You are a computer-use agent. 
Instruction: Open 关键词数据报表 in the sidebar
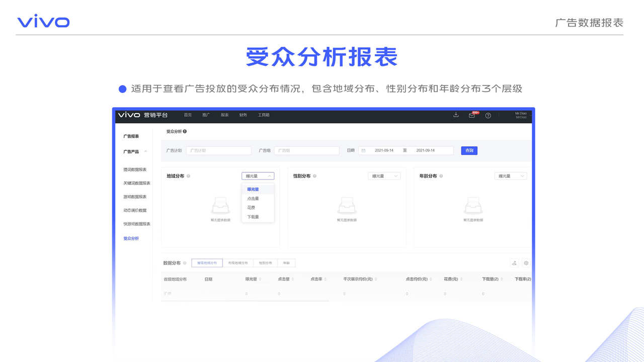(x=137, y=184)
